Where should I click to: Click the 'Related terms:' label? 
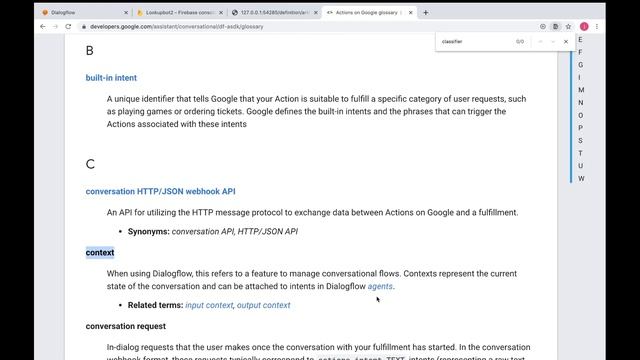tap(156, 305)
